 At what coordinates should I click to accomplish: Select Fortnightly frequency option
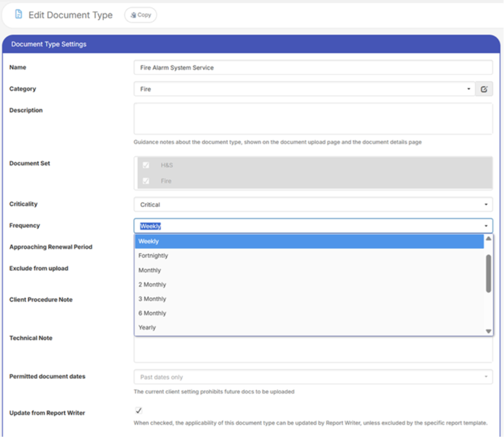[x=309, y=256]
